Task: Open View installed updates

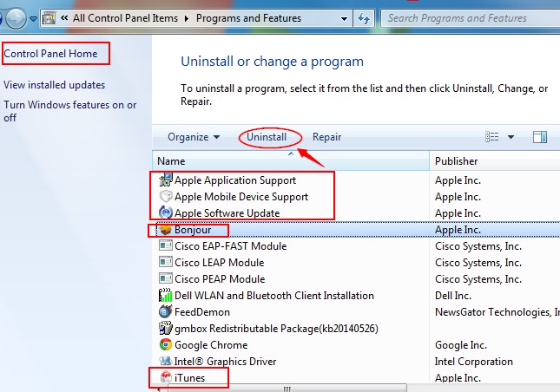Action: point(55,85)
